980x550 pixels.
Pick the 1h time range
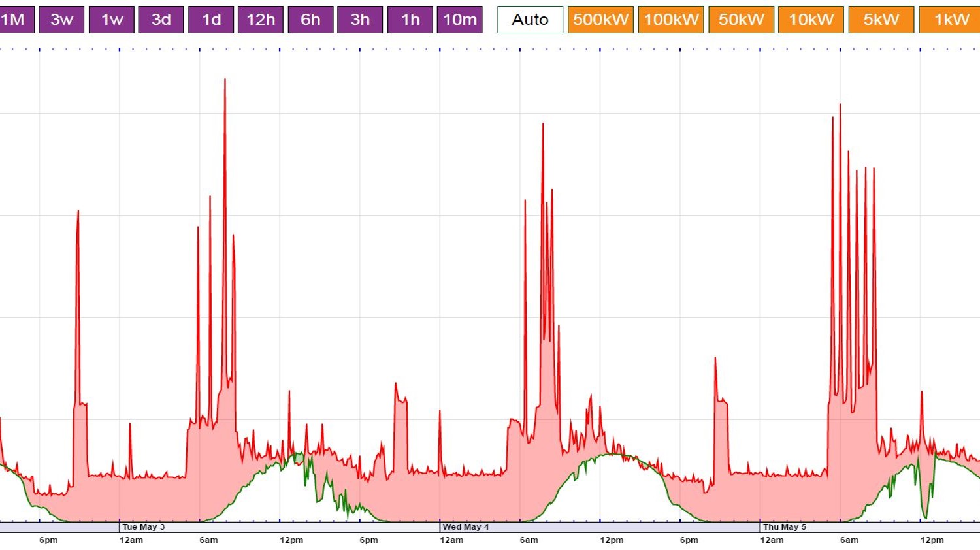(410, 20)
